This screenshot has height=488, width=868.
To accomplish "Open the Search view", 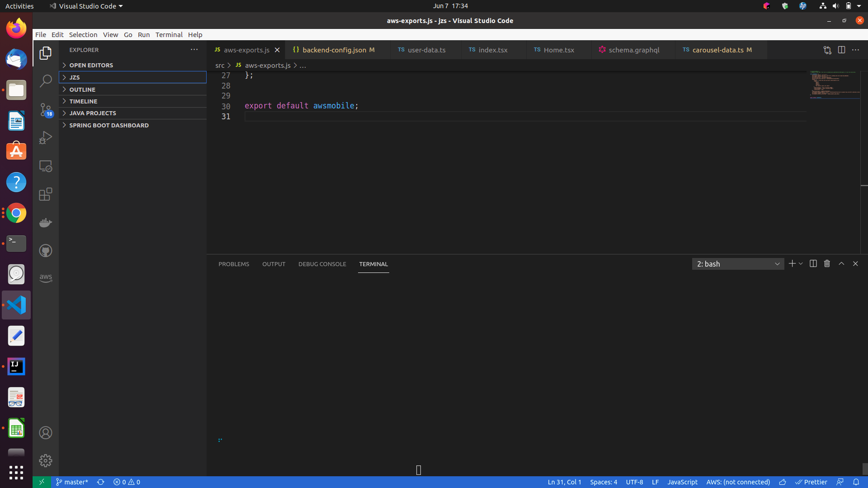I will coord(46,80).
